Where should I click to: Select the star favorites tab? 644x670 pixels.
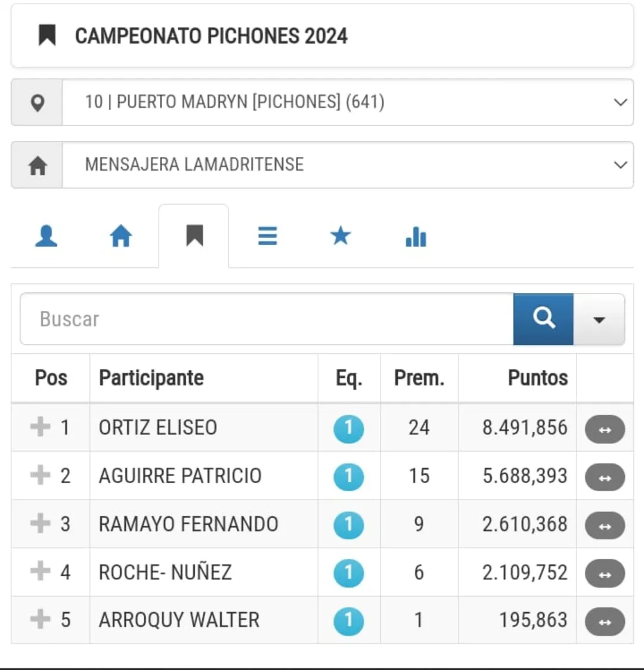(340, 236)
